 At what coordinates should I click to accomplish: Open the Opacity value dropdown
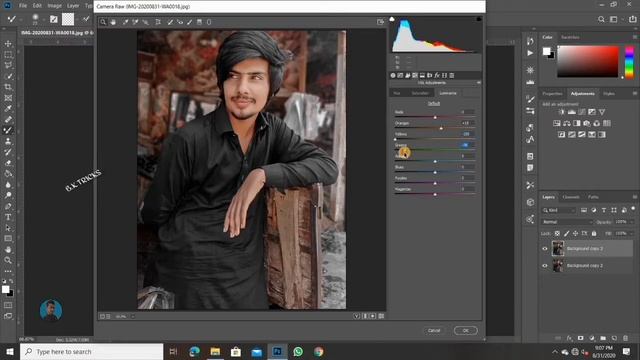click(x=632, y=222)
